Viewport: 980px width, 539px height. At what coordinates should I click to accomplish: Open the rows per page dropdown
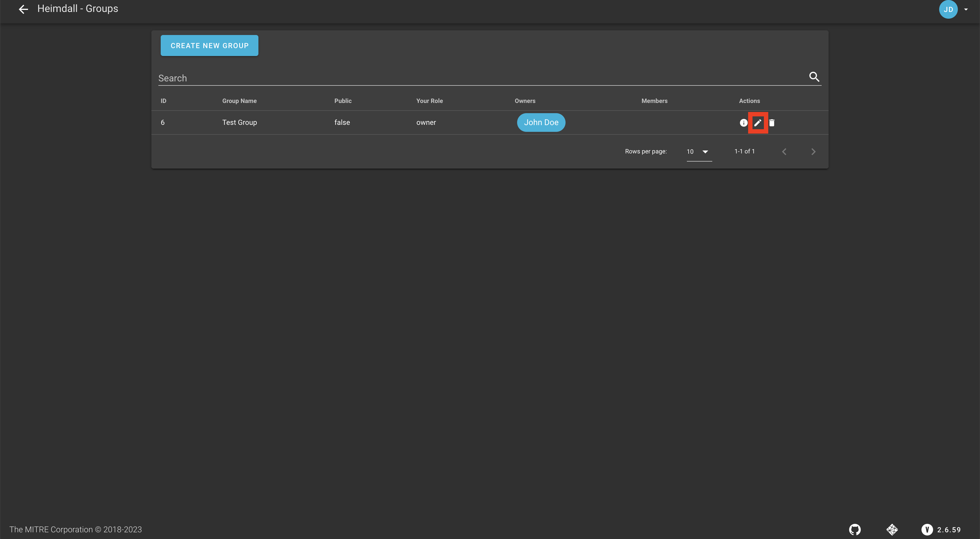699,151
